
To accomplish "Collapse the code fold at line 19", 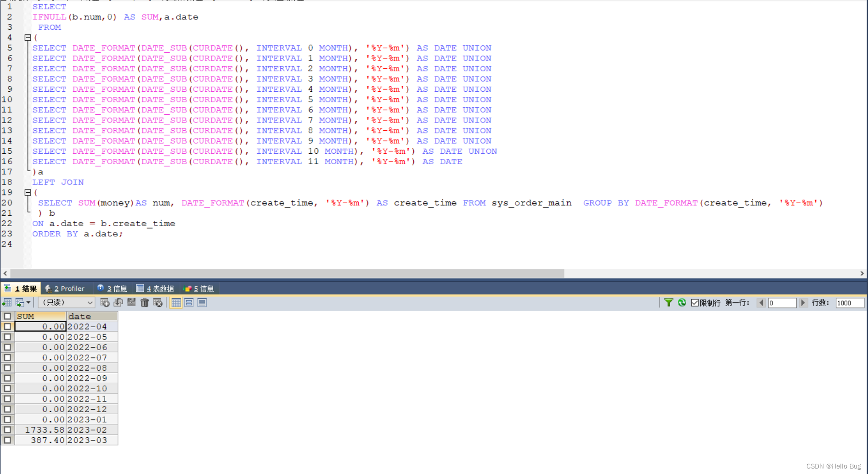I will [28, 193].
